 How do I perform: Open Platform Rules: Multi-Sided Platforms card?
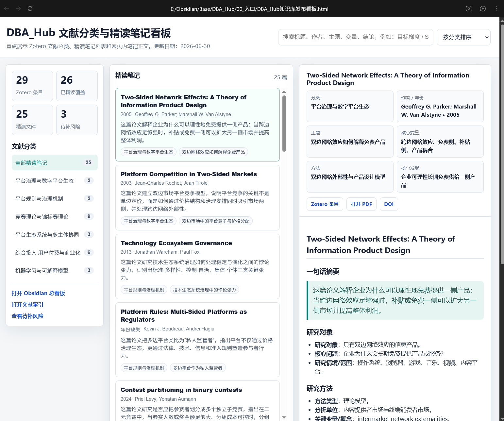pyautogui.click(x=197, y=340)
